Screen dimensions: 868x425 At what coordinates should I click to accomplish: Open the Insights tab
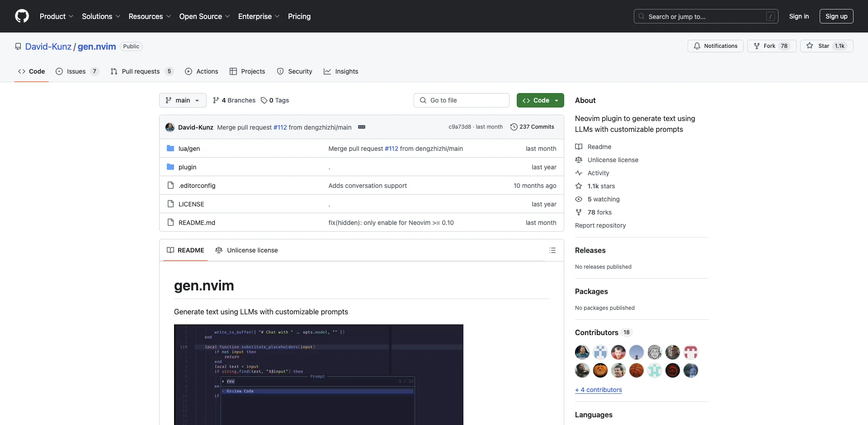click(x=341, y=71)
